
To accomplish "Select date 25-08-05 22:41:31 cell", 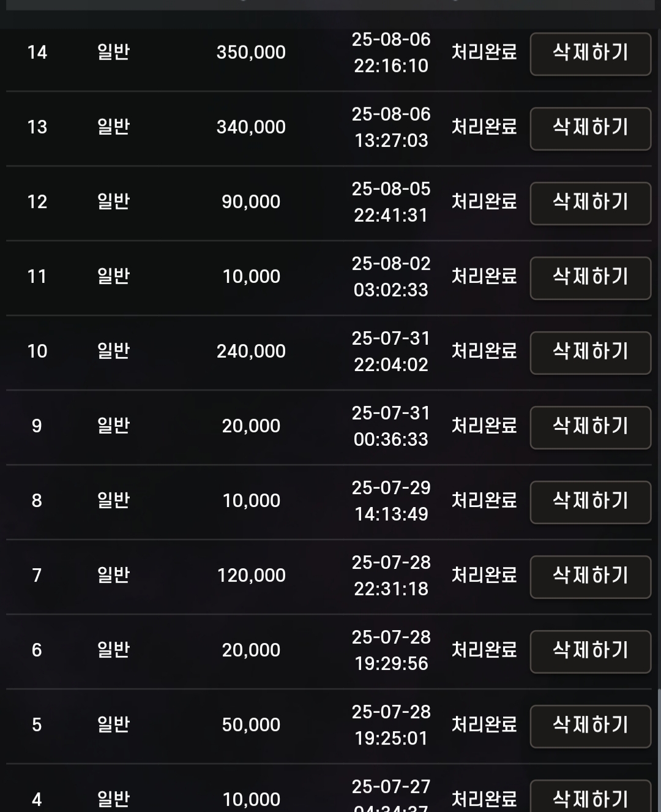I will coord(391,202).
